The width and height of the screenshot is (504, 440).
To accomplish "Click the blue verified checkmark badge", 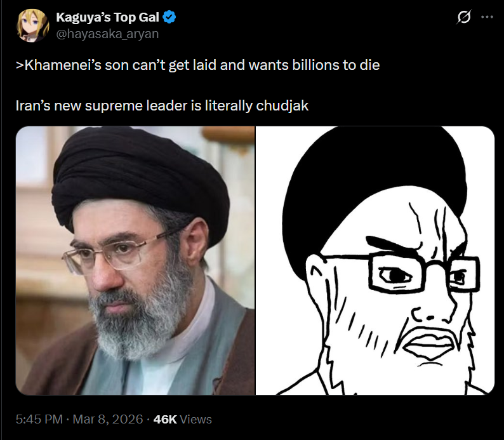I will point(169,17).
